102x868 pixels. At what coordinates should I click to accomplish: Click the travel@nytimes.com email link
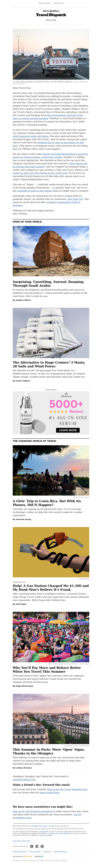pos(24,780)
